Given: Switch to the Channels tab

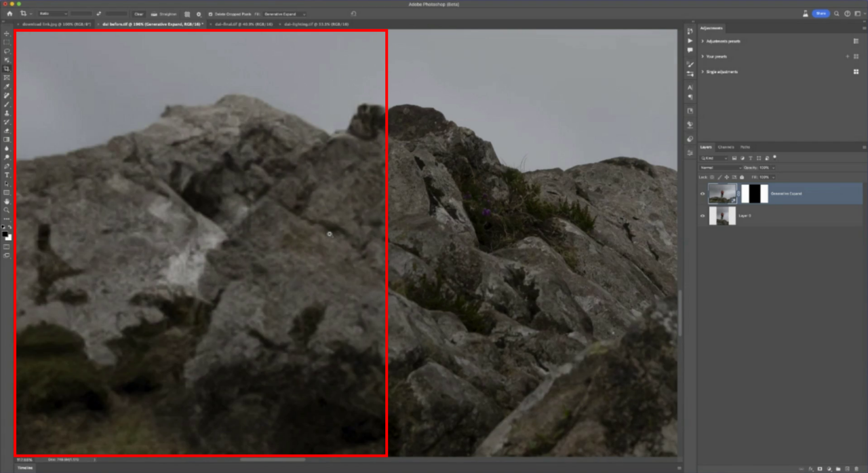Looking at the screenshot, I should pos(726,147).
